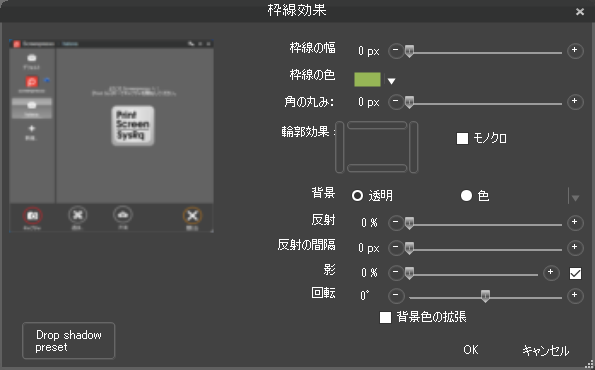Enable 背景色の拡張 checkbox
This screenshot has height=370, width=595.
tap(385, 317)
